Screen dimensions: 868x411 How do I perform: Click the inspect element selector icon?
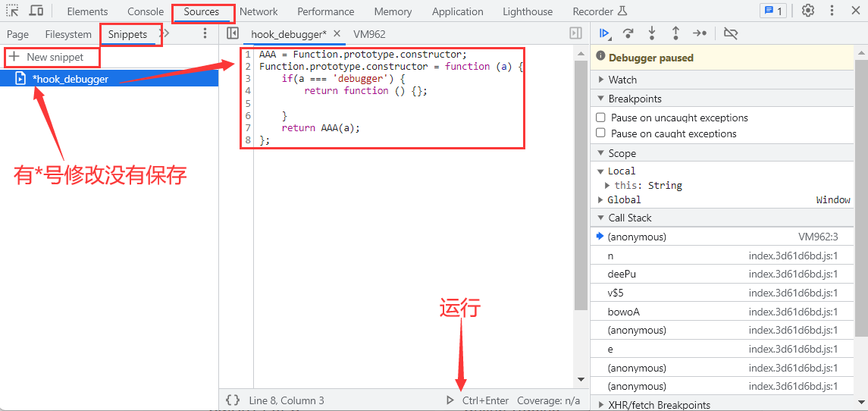(x=12, y=11)
